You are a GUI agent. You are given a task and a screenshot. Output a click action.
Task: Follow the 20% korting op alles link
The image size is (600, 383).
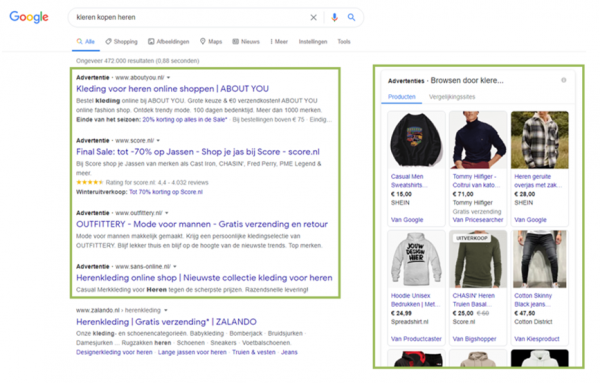coord(185,120)
